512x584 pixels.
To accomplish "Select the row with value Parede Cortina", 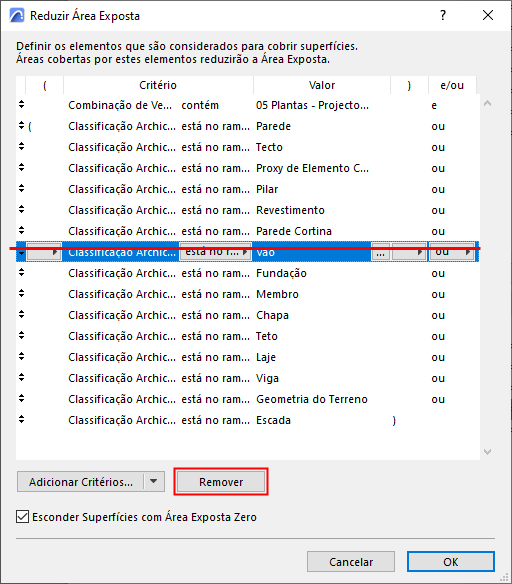I will (x=248, y=231).
